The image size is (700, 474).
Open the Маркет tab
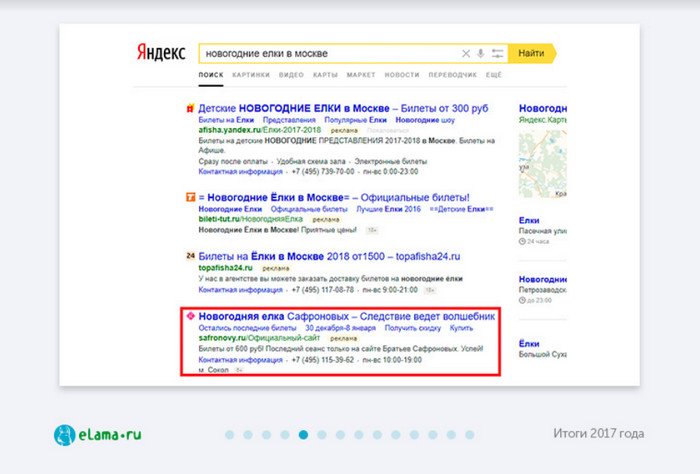pyautogui.click(x=361, y=75)
